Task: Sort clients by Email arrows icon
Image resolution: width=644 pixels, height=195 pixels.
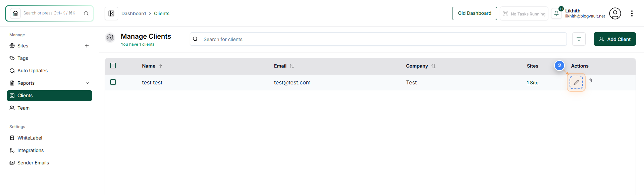Action: (292, 66)
